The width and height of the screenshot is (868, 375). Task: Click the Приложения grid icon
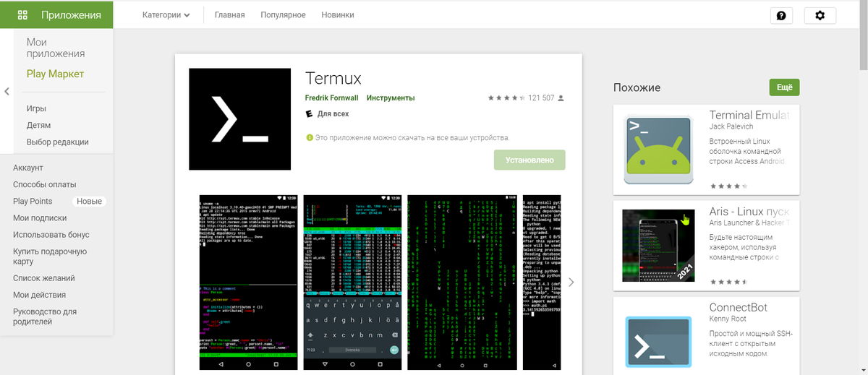[22, 14]
